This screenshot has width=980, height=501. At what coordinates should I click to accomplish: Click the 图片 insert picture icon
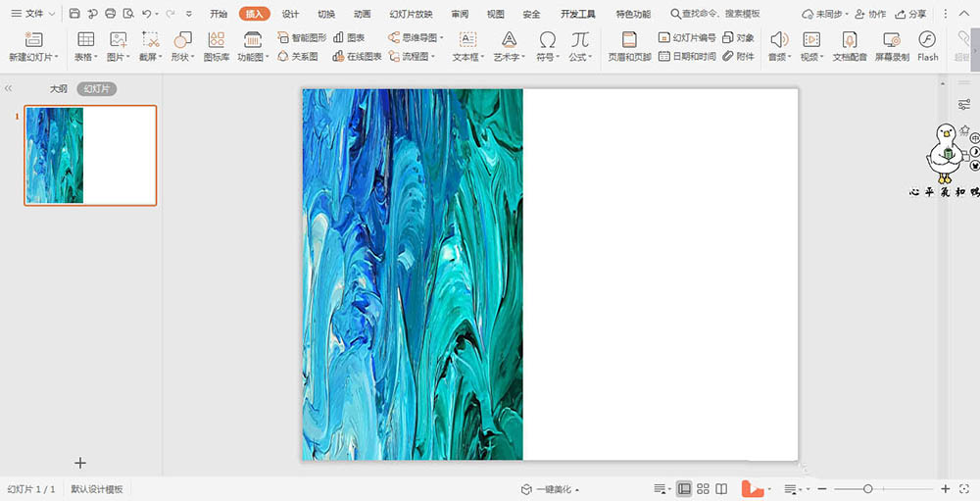(x=119, y=40)
